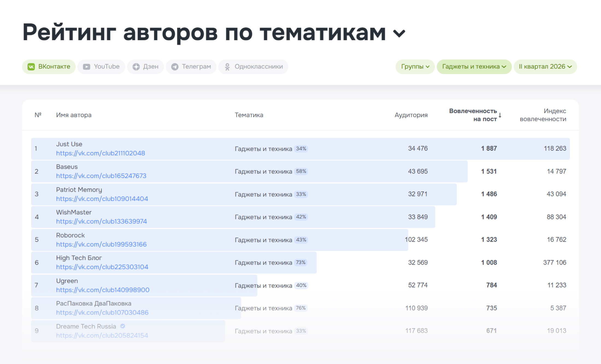Click the Аудитория column header
601x364 pixels.
tap(411, 115)
